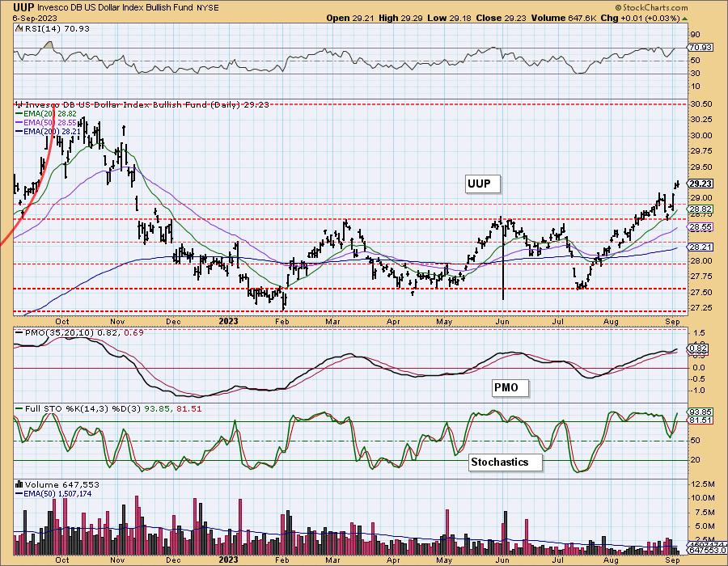The height and width of the screenshot is (566, 728).
Task: Click the Chg +0.01 (+0.03%) value
Action: [x=641, y=18]
